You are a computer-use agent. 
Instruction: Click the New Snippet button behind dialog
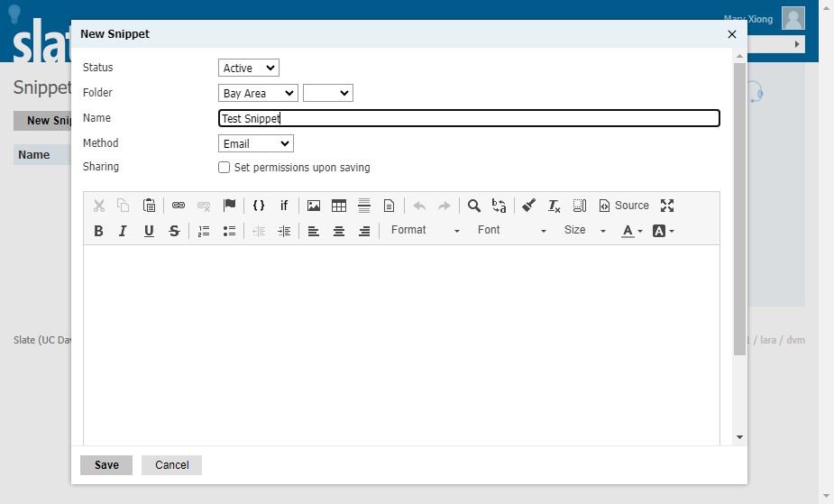click(43, 121)
